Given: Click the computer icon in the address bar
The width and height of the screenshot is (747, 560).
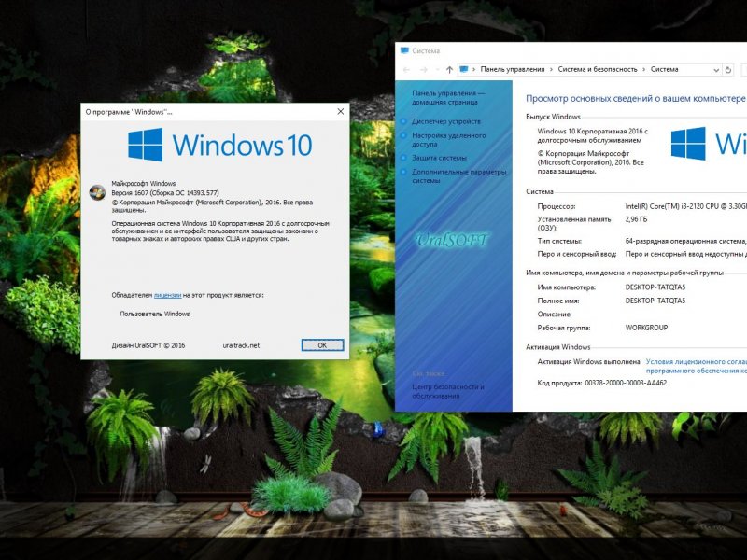Looking at the screenshot, I should click(x=463, y=69).
